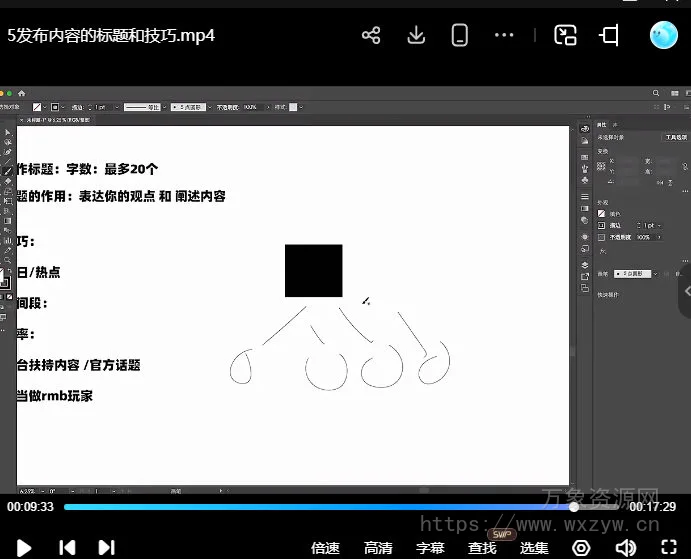Download the video using the download icon
Viewport: 691px width, 559px height.
point(417,36)
